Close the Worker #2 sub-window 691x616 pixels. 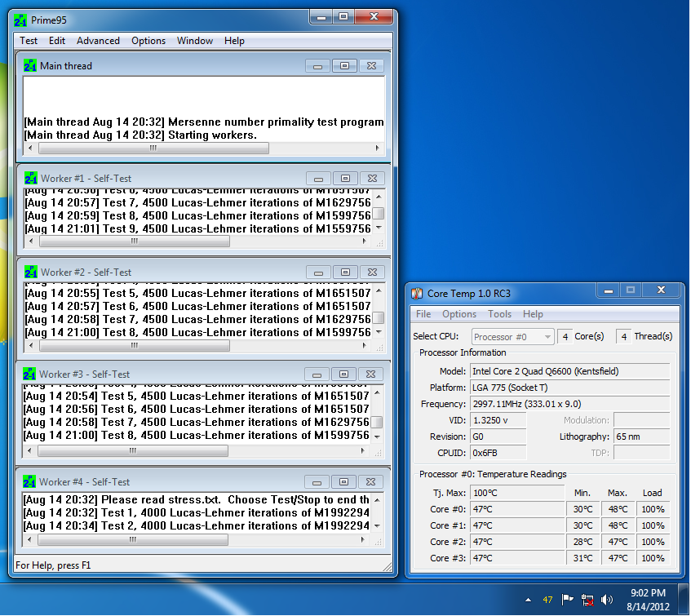pos(372,273)
